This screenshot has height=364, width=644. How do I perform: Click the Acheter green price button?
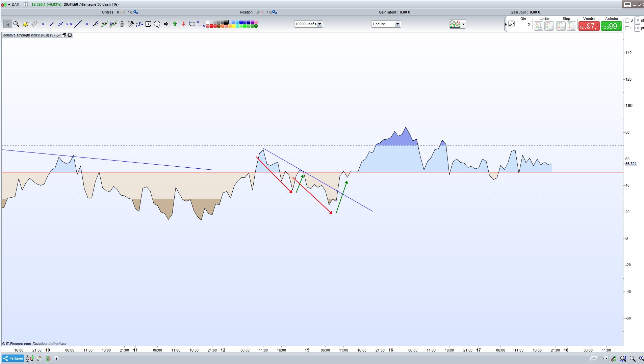tap(611, 26)
